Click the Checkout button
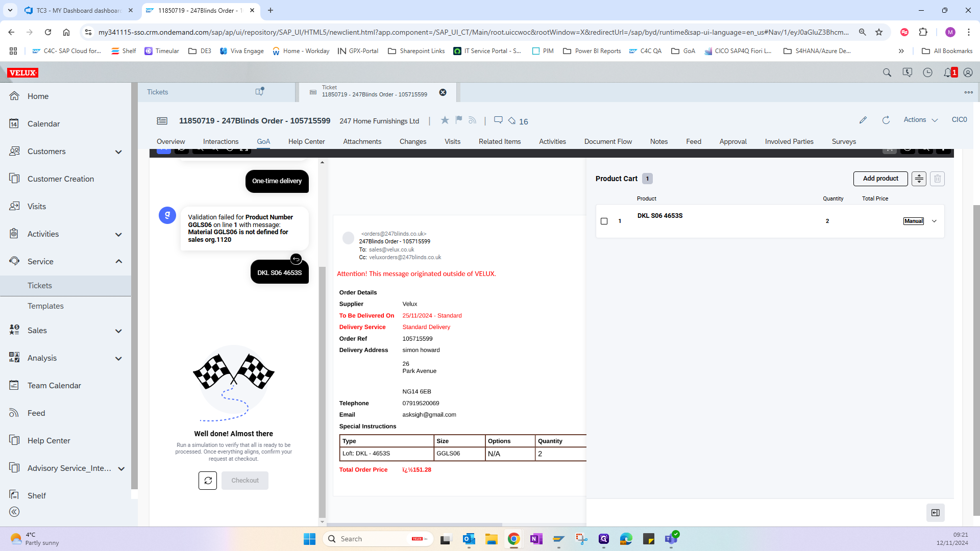 [x=245, y=481]
